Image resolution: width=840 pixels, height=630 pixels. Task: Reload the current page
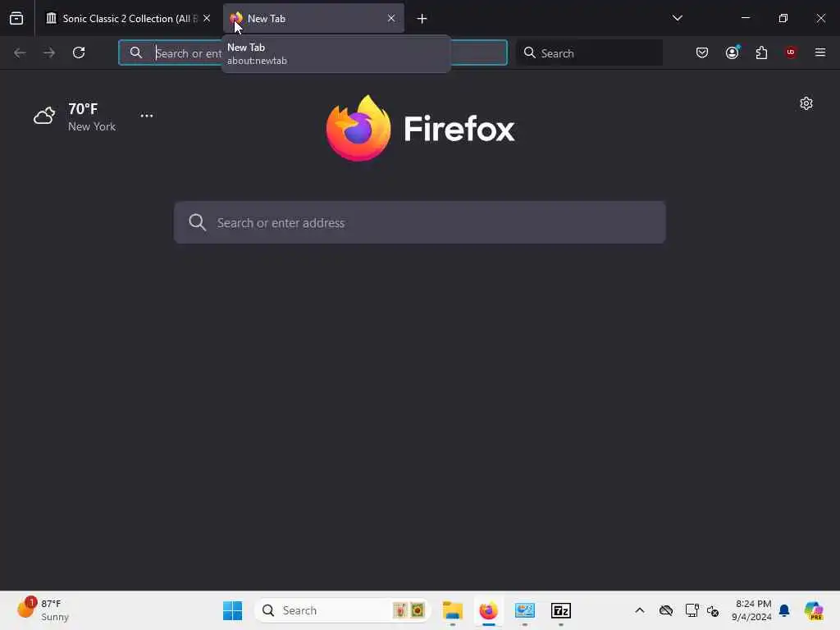pos(79,52)
